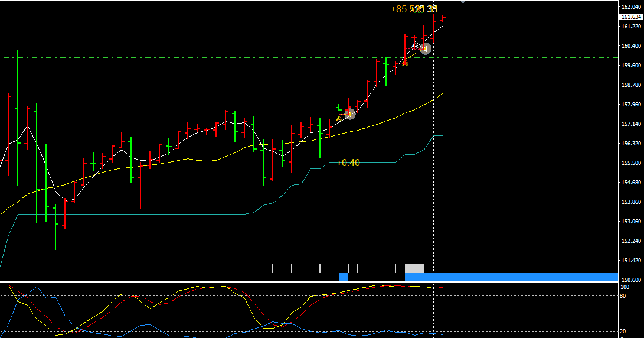Click the gray box above the blue bar

coord(414,268)
